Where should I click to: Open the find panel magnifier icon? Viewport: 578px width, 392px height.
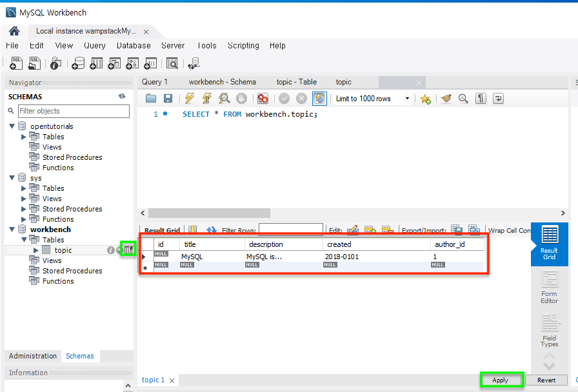coord(463,99)
